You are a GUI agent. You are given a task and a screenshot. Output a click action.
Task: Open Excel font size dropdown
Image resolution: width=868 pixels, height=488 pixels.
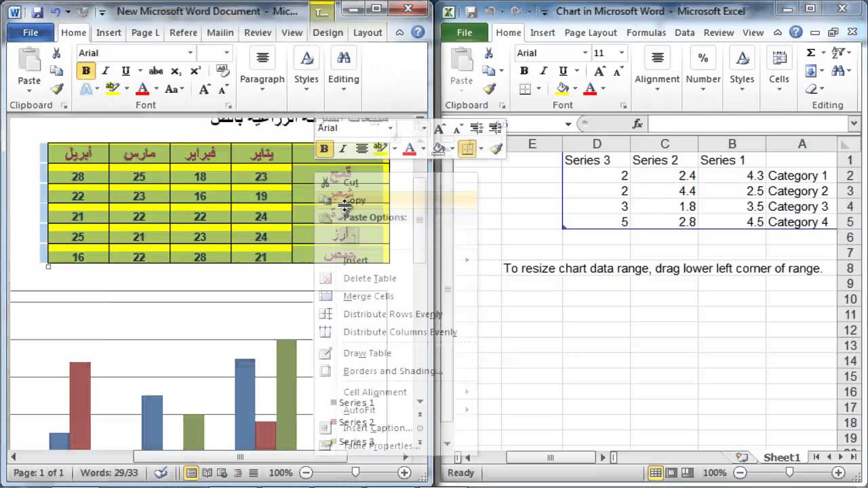tap(621, 53)
